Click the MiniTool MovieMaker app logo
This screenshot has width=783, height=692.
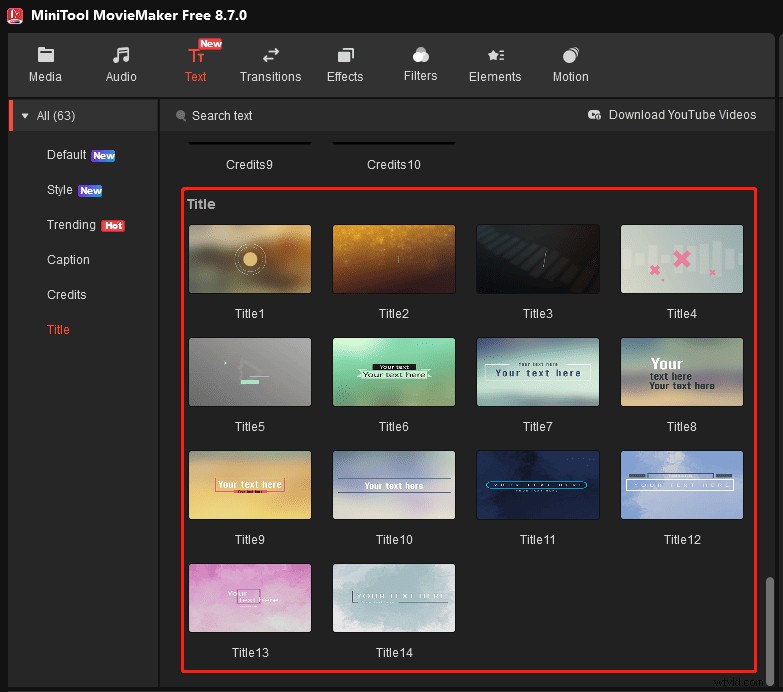coord(15,15)
